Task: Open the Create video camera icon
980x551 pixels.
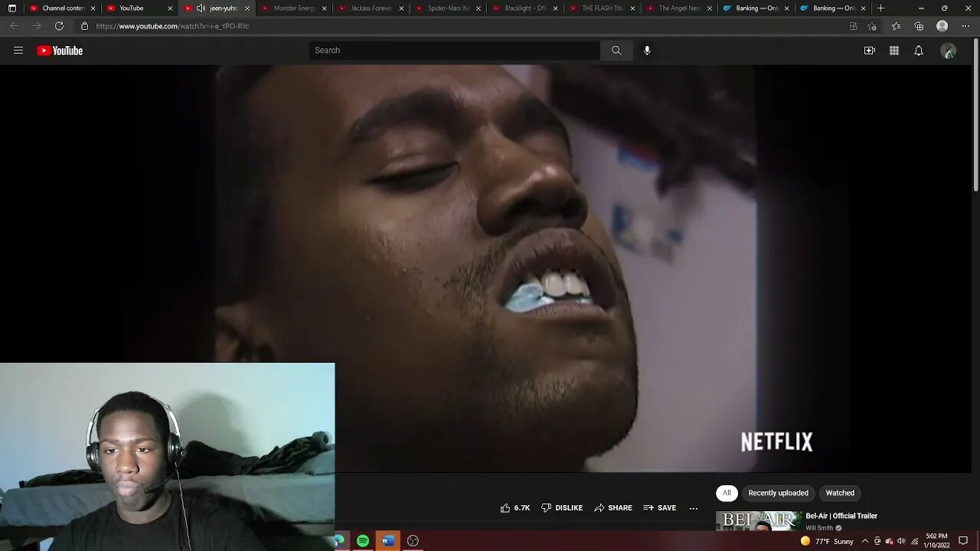Action: [x=870, y=51]
